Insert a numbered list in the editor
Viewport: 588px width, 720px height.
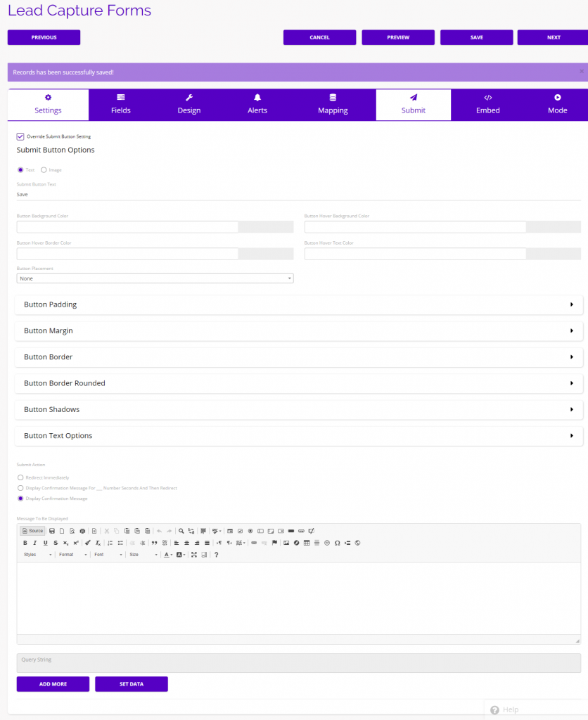[x=109, y=542]
